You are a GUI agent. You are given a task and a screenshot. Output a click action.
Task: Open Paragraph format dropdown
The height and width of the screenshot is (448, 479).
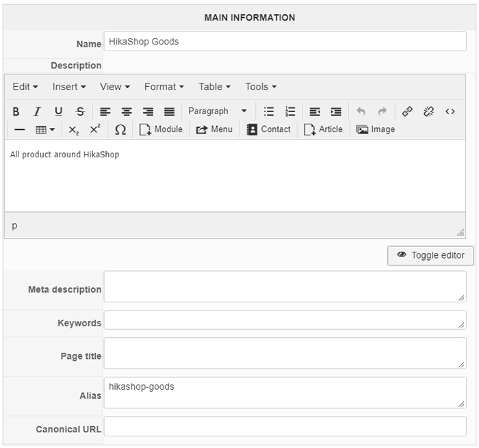[x=218, y=111]
